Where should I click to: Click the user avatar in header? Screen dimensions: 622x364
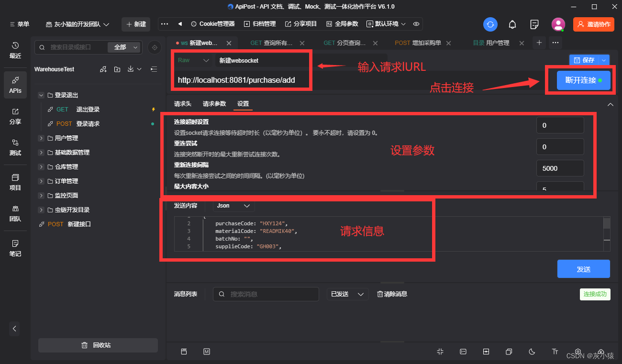558,24
